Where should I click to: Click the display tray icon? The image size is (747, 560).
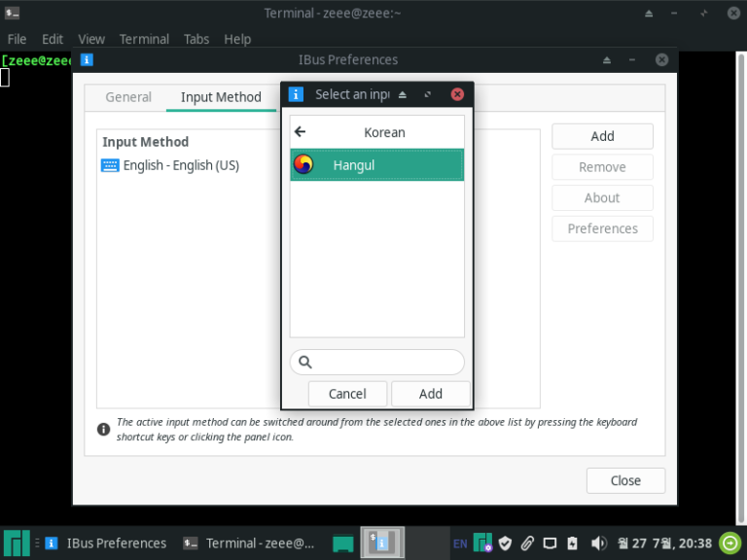point(550,543)
